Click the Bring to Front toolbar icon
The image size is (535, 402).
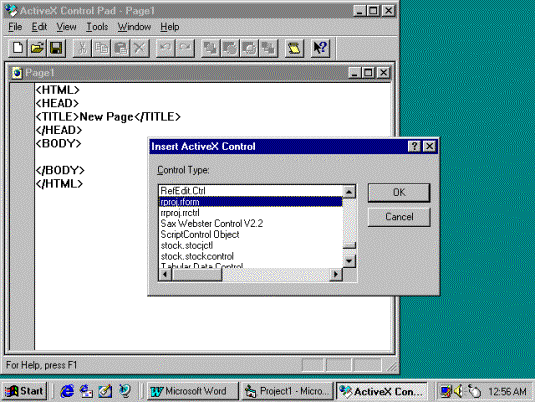click(211, 48)
